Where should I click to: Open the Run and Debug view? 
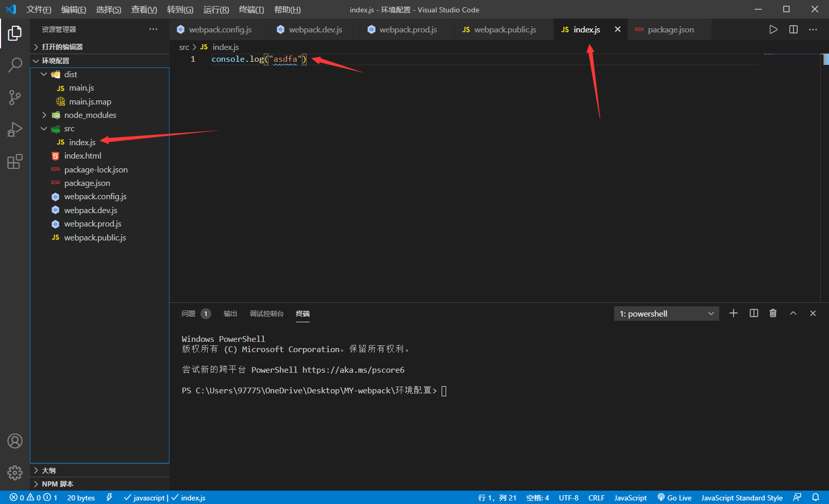(x=15, y=129)
